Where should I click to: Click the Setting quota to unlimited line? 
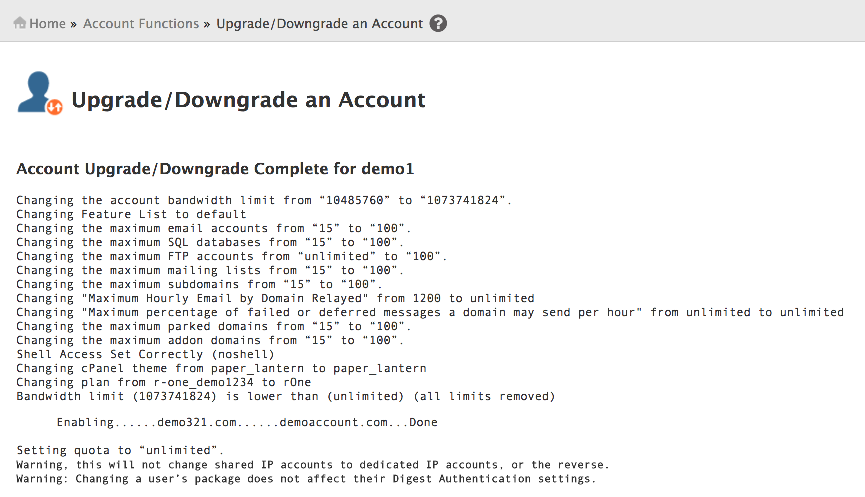(x=120, y=451)
